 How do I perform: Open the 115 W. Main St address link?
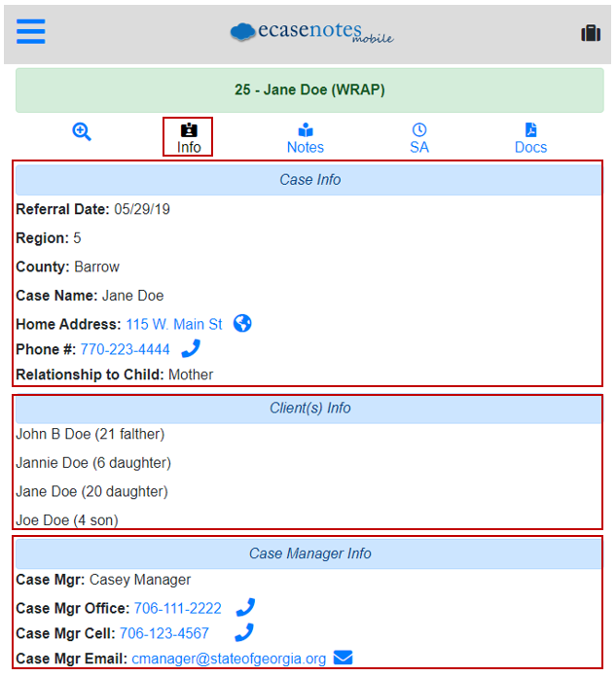point(173,324)
